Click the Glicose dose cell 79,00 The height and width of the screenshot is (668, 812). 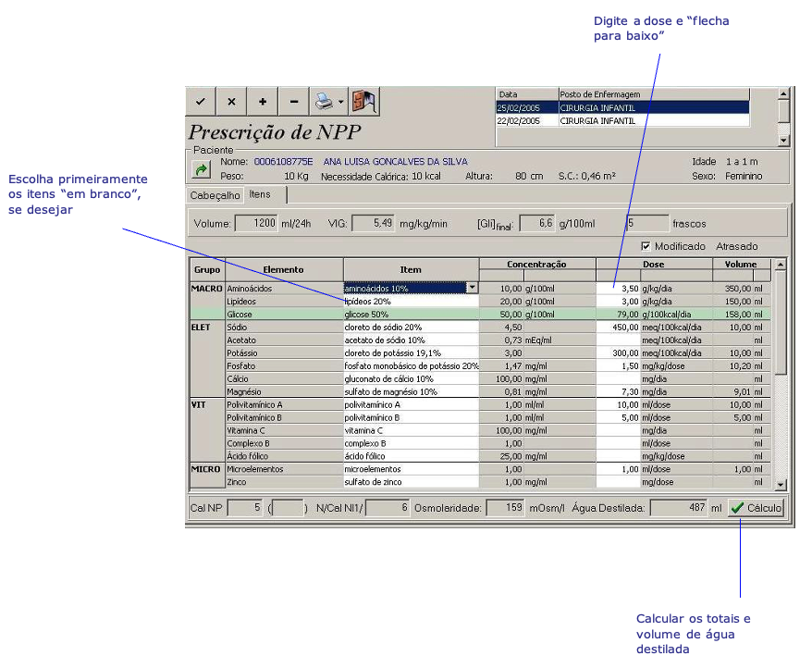tap(619, 314)
